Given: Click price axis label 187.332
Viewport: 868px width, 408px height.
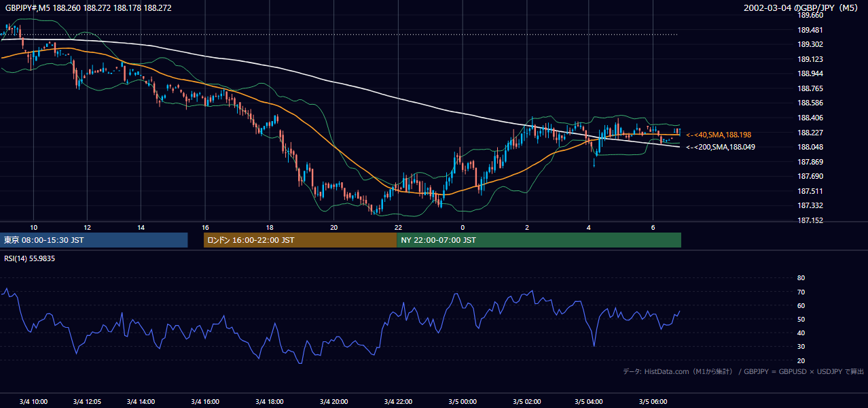Looking at the screenshot, I should coord(810,205).
